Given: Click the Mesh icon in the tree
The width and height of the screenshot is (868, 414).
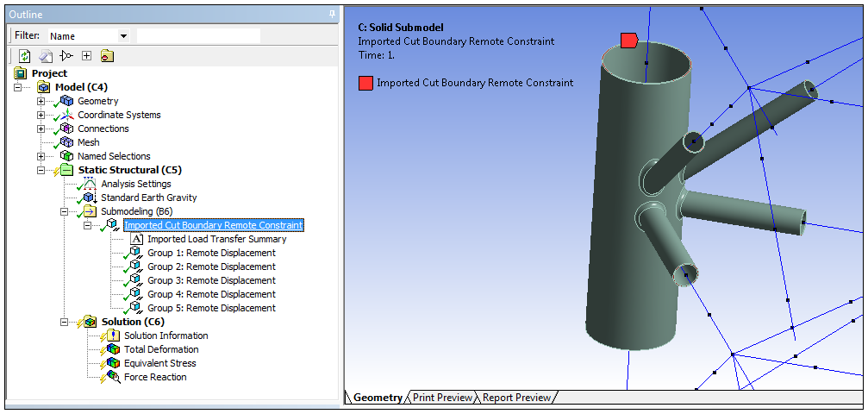Looking at the screenshot, I should pos(66,142).
